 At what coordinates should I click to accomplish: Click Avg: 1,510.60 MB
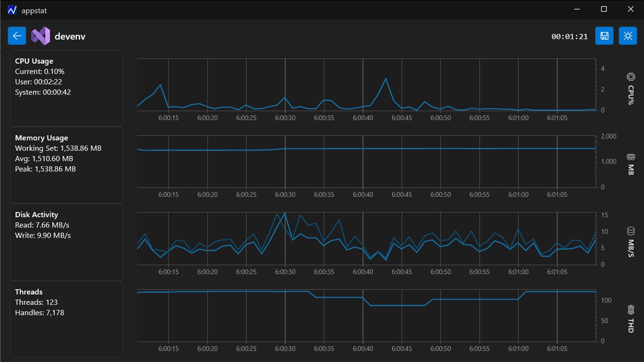coord(44,159)
